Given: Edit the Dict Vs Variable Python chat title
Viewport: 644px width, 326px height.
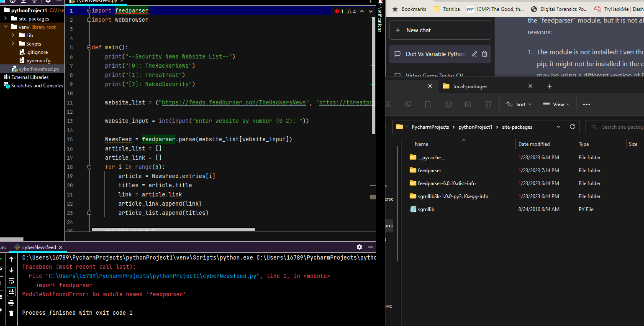Looking at the screenshot, I should pyautogui.click(x=474, y=54).
